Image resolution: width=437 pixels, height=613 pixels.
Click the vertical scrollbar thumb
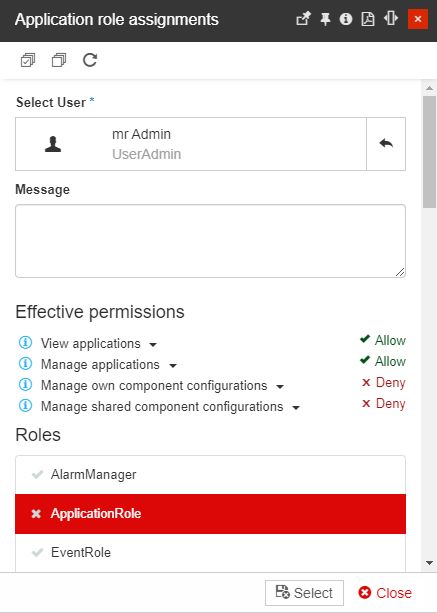tap(430, 152)
